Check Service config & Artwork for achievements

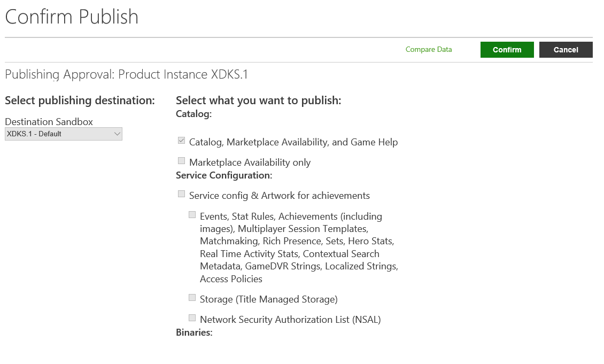[181, 193]
